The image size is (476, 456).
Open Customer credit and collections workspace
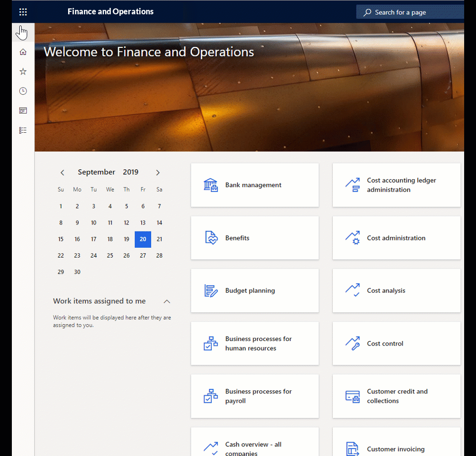[397, 396]
